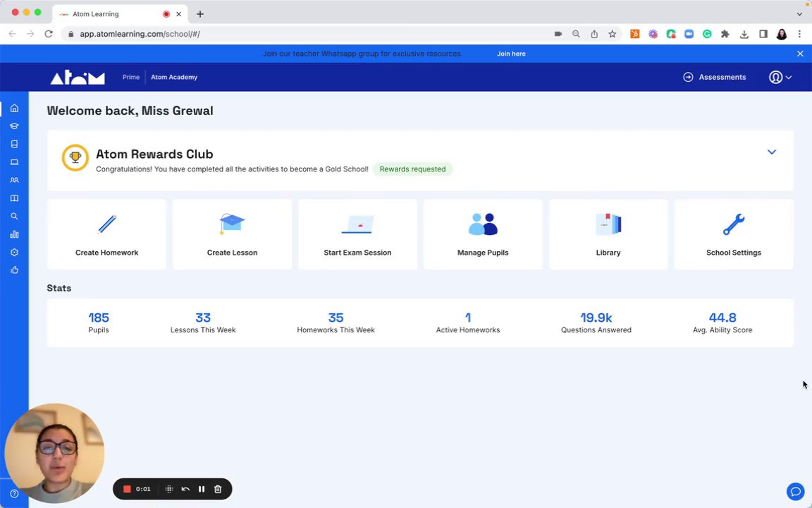Image resolution: width=812 pixels, height=508 pixels.
Task: Click the share page icon in address bar
Action: point(594,34)
